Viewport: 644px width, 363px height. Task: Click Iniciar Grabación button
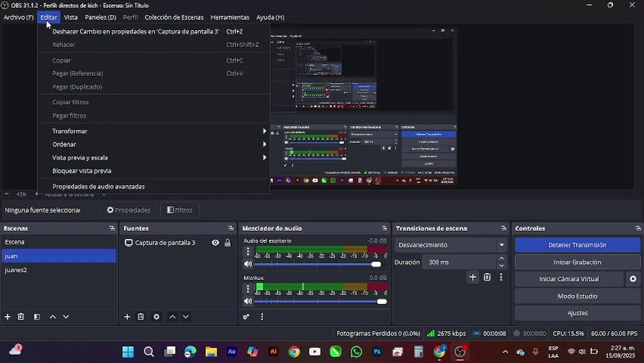[577, 262]
